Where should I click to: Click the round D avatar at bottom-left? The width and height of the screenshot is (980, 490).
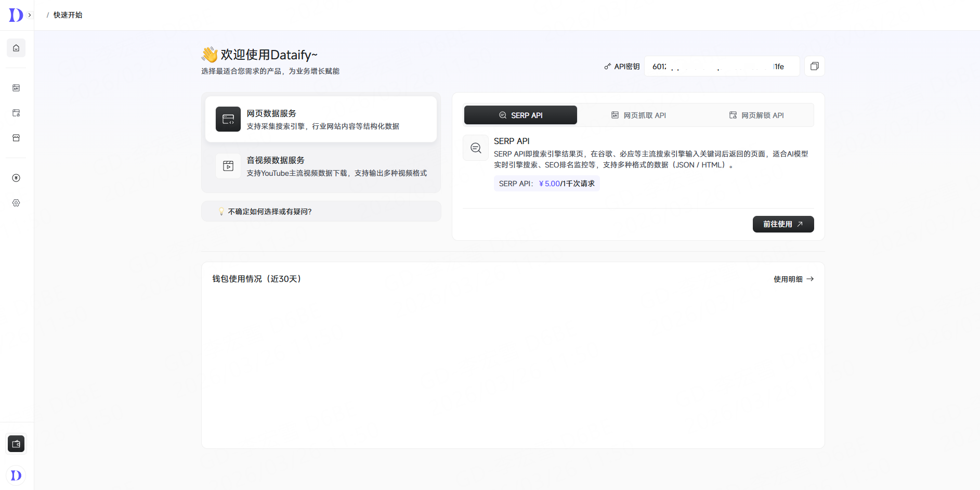(x=16, y=475)
